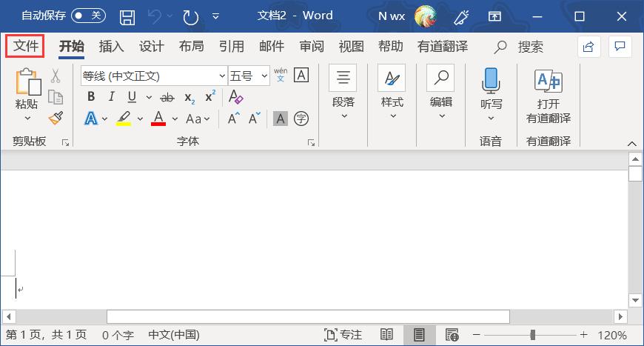Viewport: 644px width, 346px height.
Task: Open the Paste clipboard icon
Action: [28, 81]
